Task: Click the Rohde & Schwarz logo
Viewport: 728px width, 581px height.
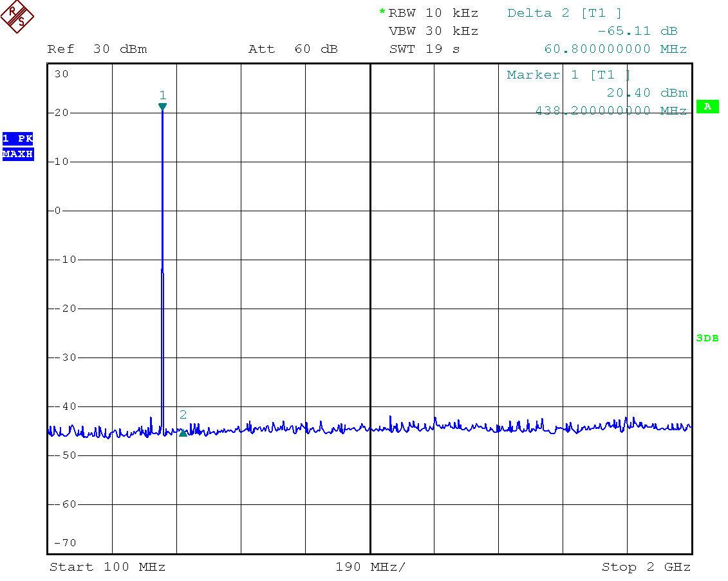Action: tap(18, 17)
